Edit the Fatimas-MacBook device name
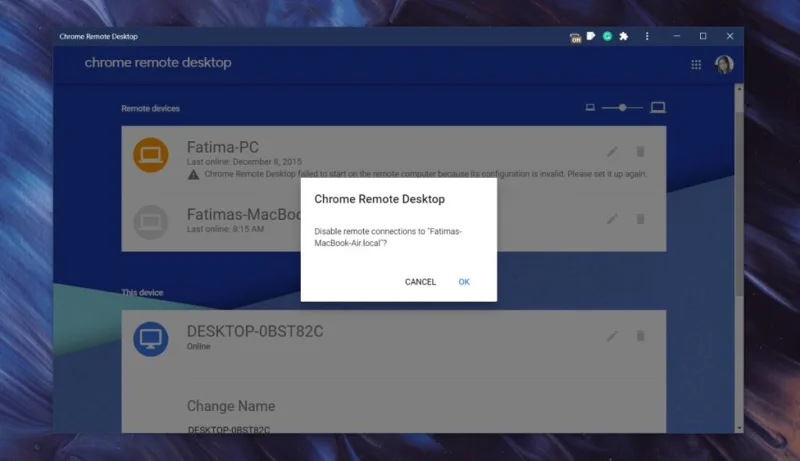The height and width of the screenshot is (461, 800). [612, 219]
